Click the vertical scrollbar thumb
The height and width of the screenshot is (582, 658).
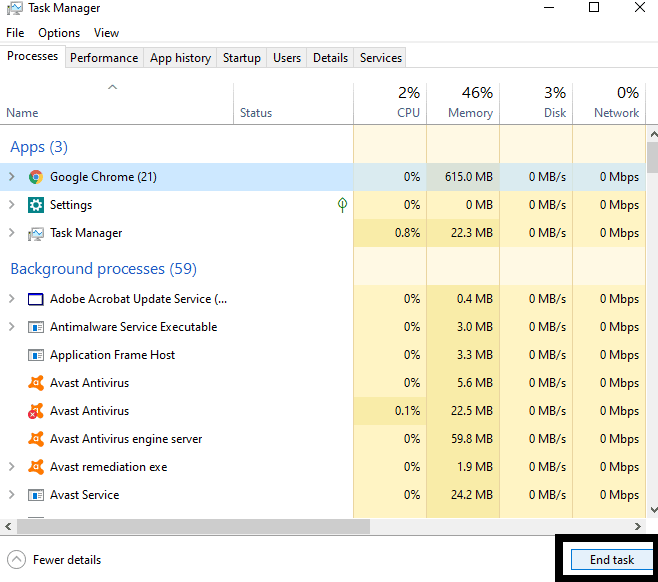tap(653, 157)
